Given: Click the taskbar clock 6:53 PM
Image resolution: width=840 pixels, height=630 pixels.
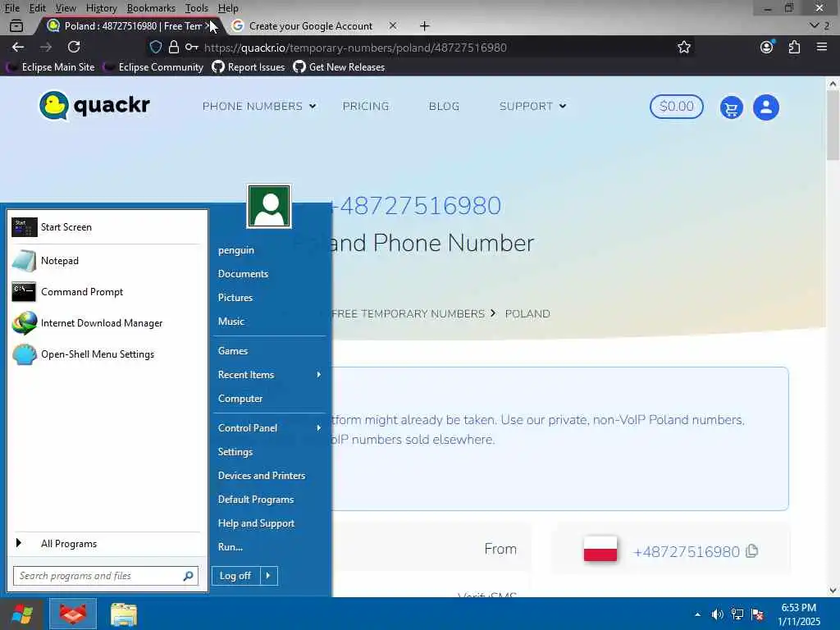Looking at the screenshot, I should click(798, 608).
